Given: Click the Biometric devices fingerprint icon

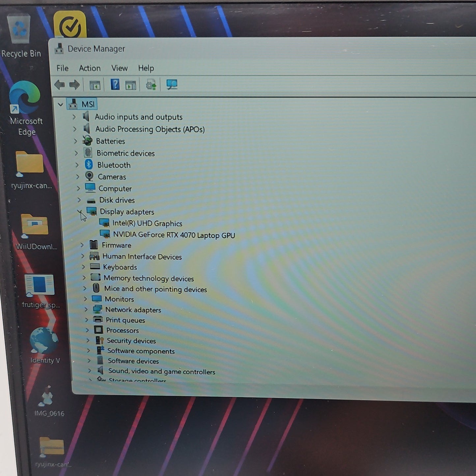Looking at the screenshot, I should [x=88, y=153].
